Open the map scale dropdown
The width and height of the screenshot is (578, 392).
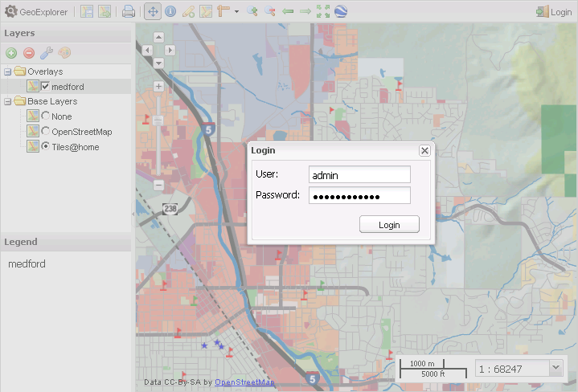tap(555, 368)
